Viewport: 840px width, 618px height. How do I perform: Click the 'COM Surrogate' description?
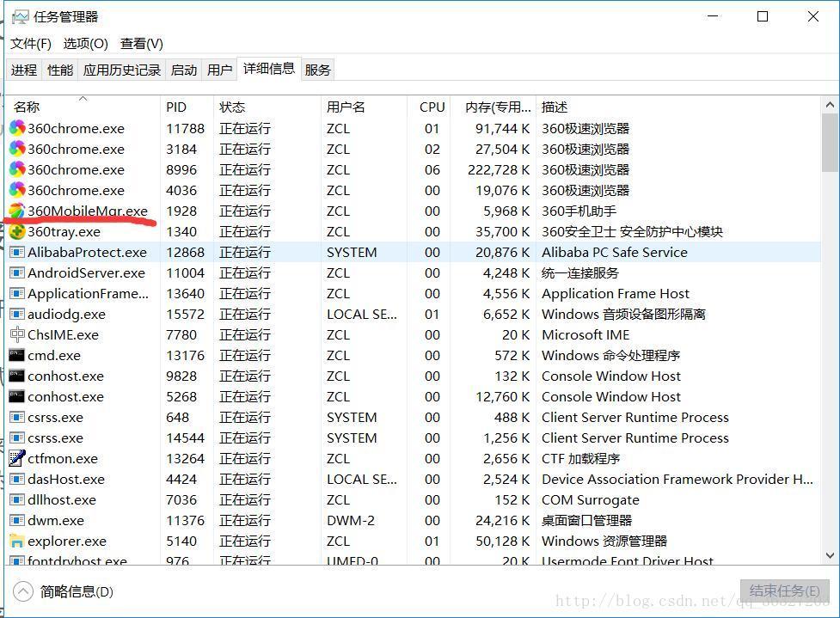591,500
